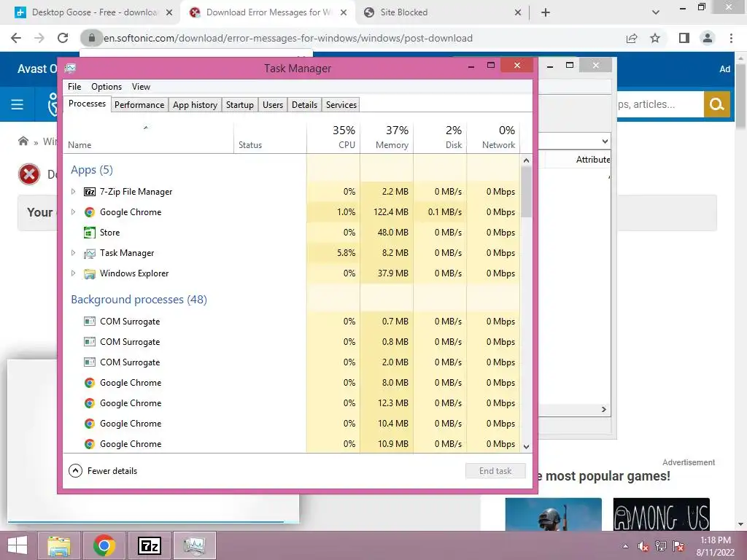The height and width of the screenshot is (560, 747).
Task: Switch to the Users tab
Action: [273, 105]
